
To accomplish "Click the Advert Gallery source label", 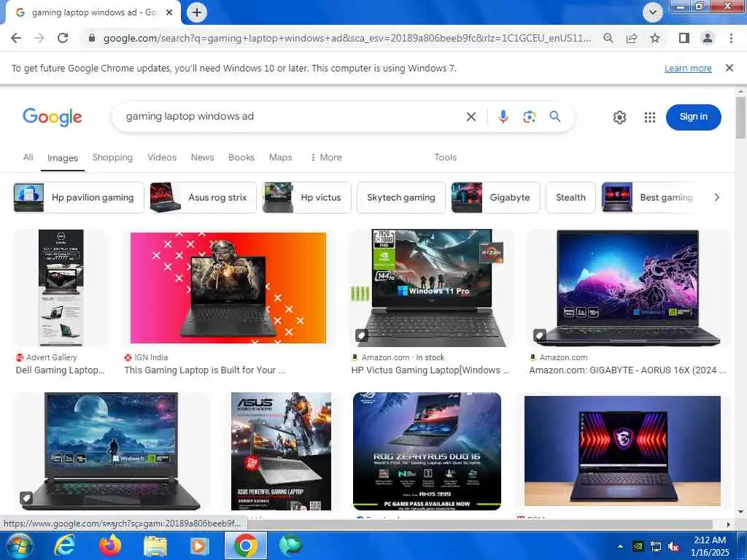I will pyautogui.click(x=52, y=357).
